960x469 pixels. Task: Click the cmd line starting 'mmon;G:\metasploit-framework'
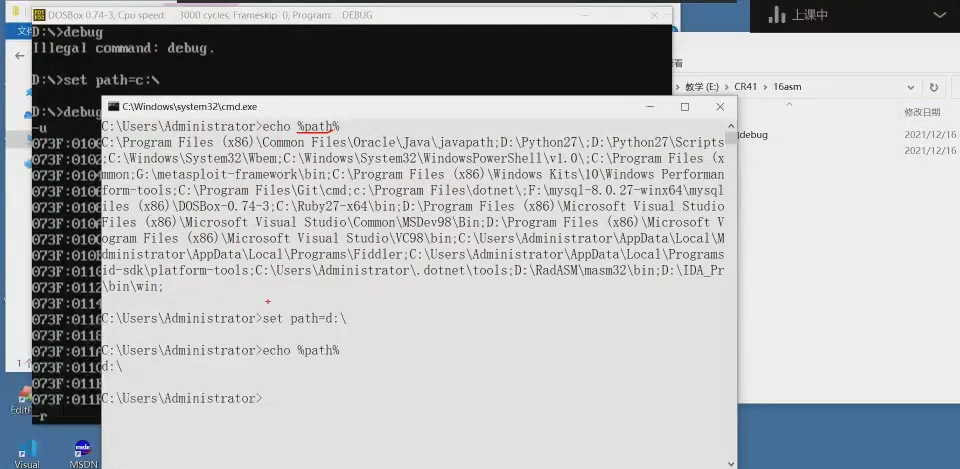(413, 174)
